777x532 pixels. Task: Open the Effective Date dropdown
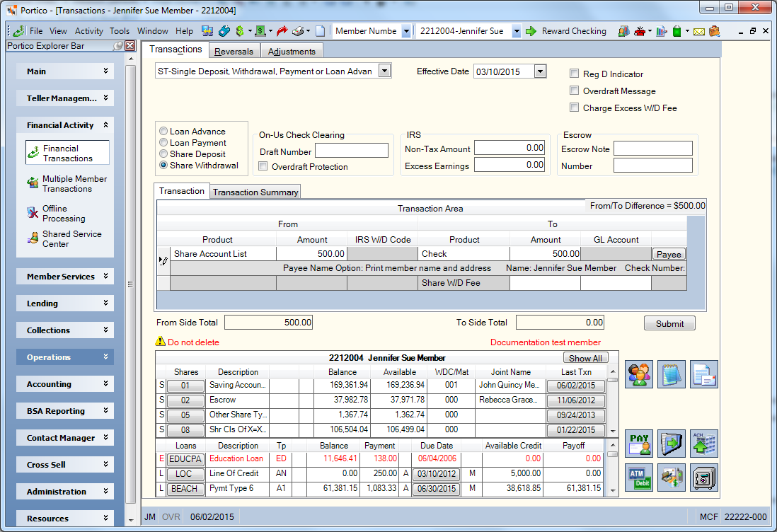(x=540, y=71)
